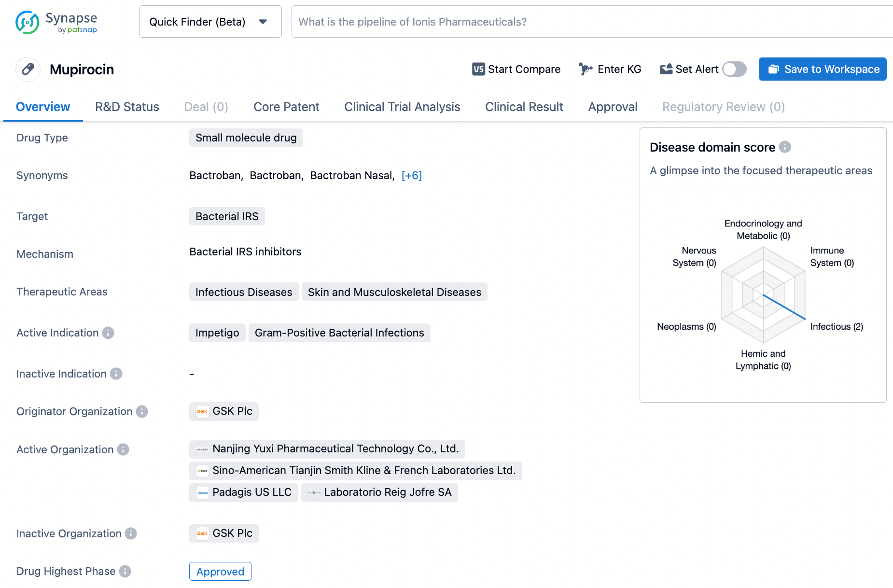The height and width of the screenshot is (588, 893).
Task: Select the Bacterial IRS target tag
Action: click(x=227, y=216)
